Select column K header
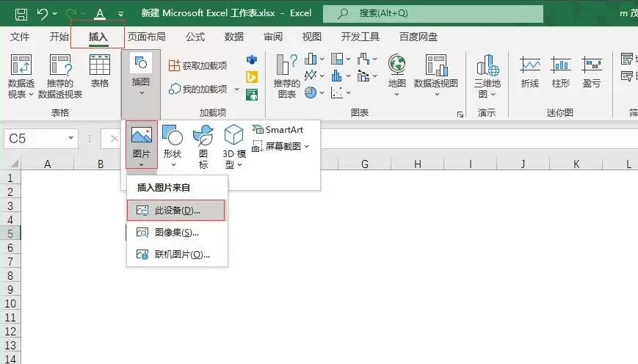This screenshot has width=638, height=364. pyautogui.click(x=576, y=164)
